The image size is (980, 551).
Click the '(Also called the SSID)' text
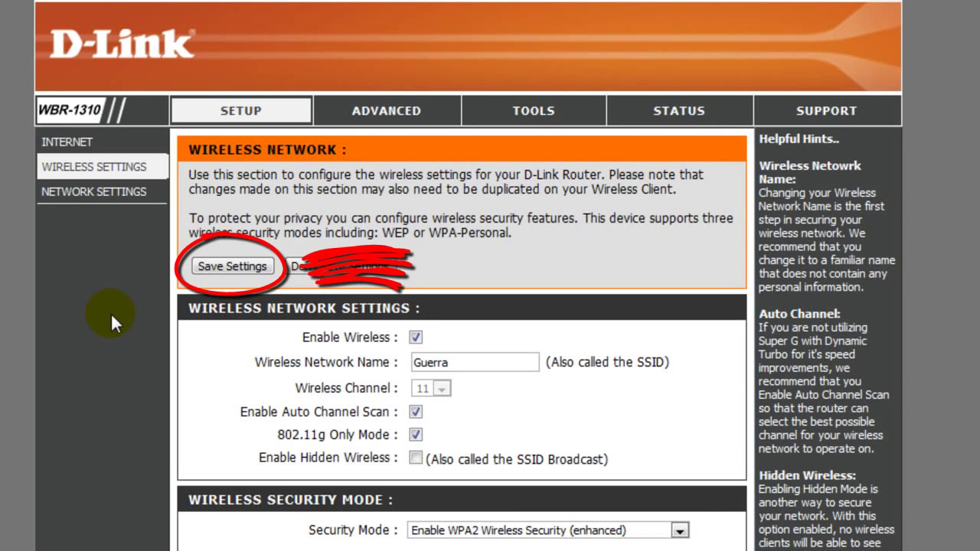[607, 362]
